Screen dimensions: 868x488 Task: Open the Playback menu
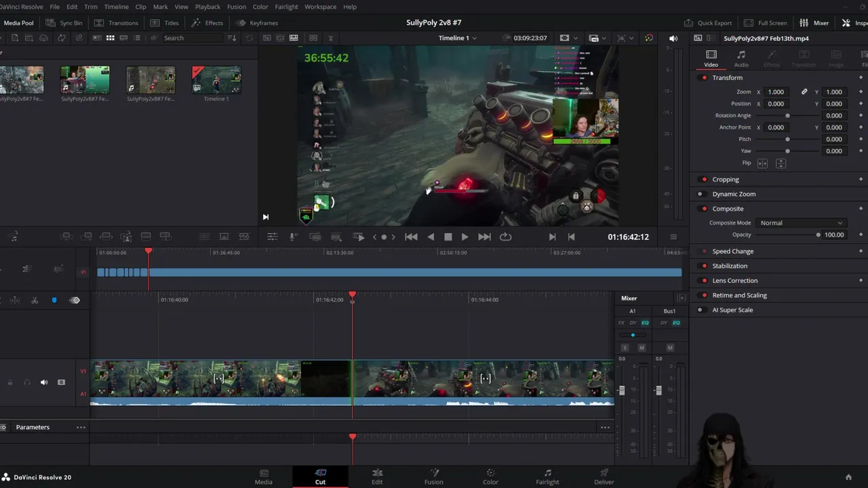(208, 7)
